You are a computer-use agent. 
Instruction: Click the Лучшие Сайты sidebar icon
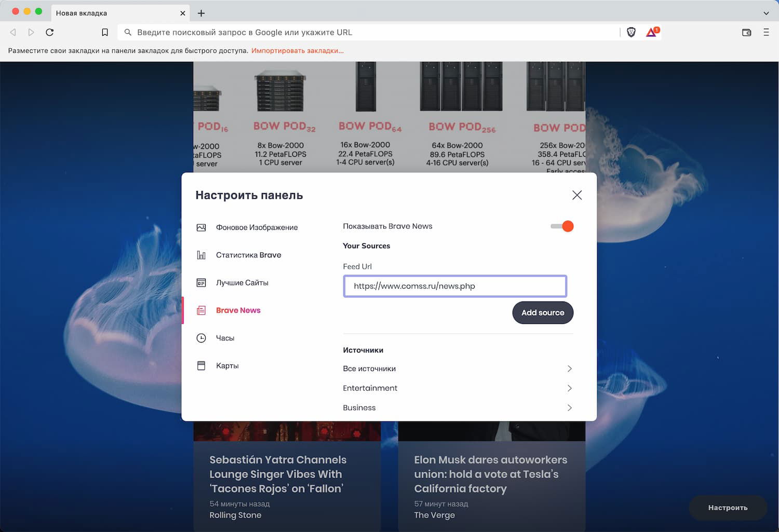202,283
